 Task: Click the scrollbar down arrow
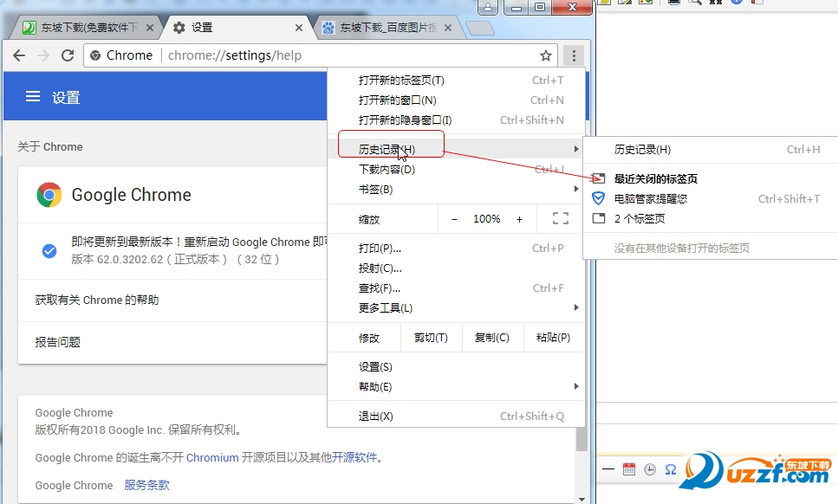tap(581, 499)
